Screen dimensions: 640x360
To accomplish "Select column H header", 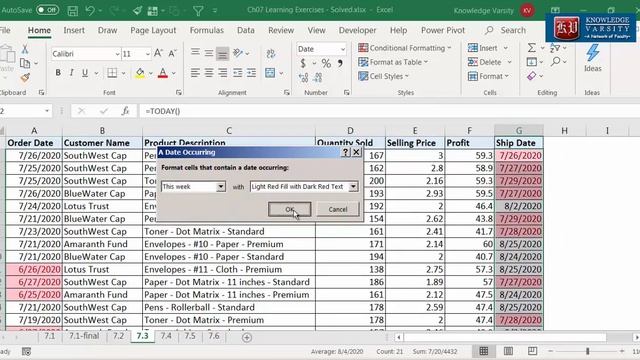I will click(564, 131).
